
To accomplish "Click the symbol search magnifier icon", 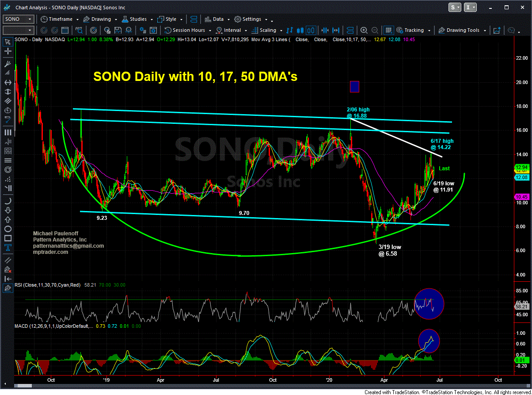I will pyautogui.click(x=79, y=30).
